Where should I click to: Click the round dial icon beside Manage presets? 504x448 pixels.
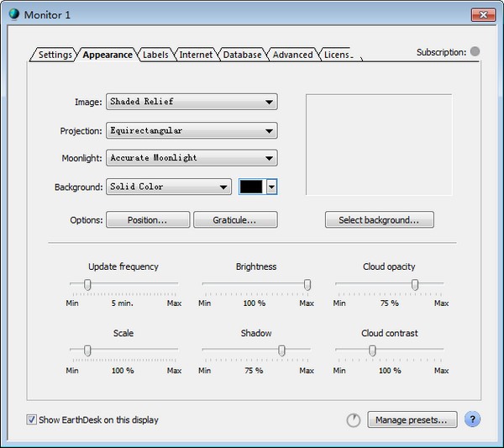pos(354,419)
